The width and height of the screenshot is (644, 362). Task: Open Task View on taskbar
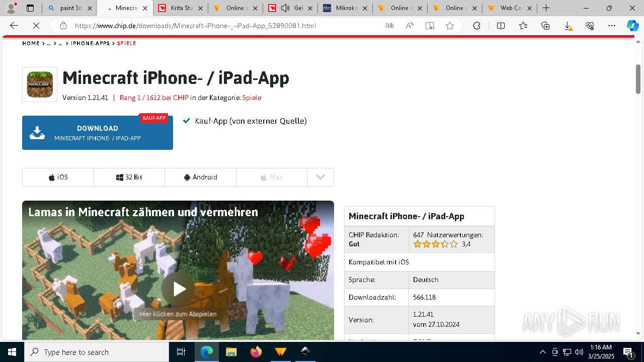pyautogui.click(x=181, y=352)
